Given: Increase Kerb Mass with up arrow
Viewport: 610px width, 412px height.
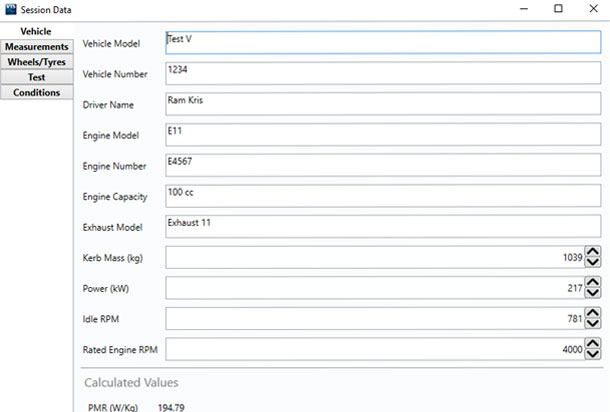Looking at the screenshot, I should [x=593, y=251].
